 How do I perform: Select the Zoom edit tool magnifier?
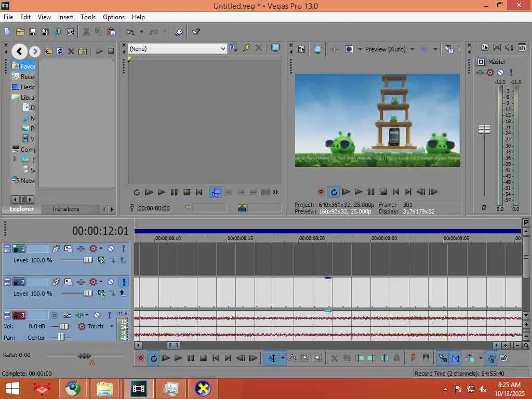[317, 358]
